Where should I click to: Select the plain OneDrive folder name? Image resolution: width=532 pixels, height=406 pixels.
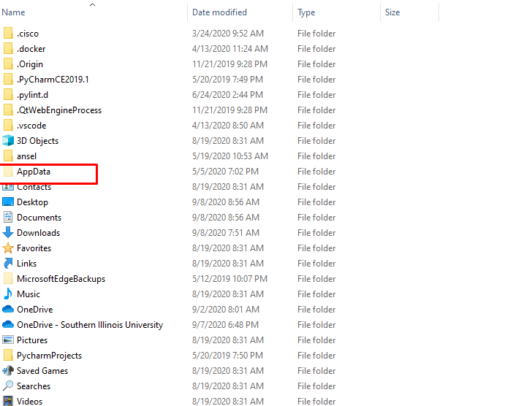pyautogui.click(x=35, y=310)
